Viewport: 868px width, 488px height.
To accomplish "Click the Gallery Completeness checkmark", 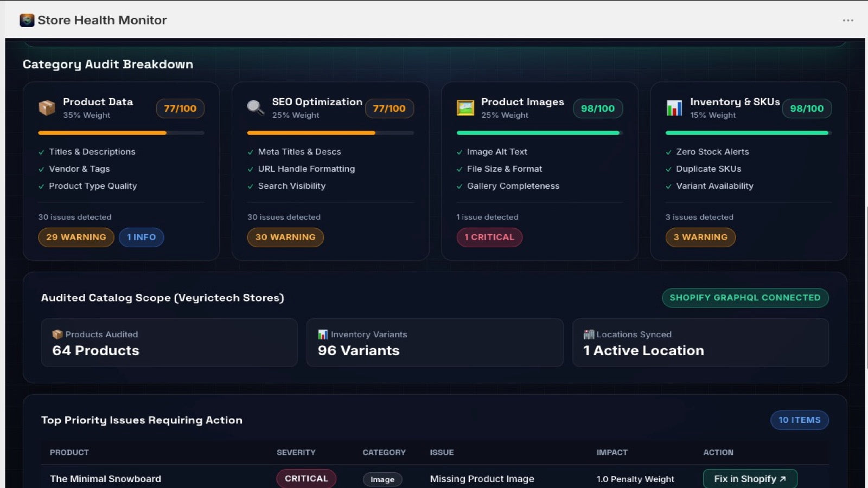I will tap(459, 187).
